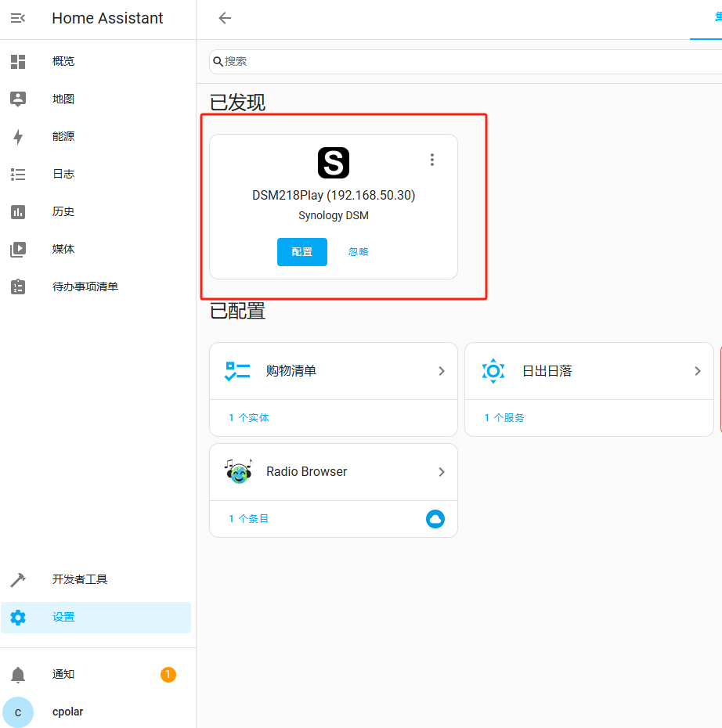Open 通知 notifications entry
This screenshot has height=728, width=722.
tap(96, 674)
